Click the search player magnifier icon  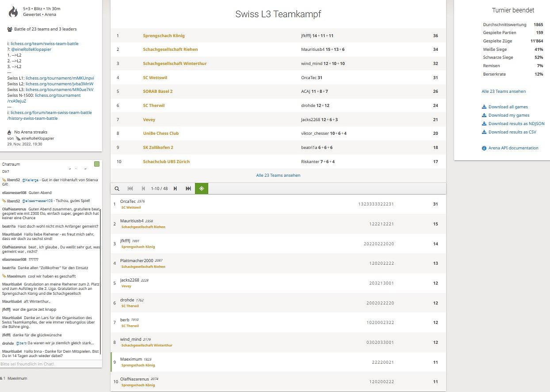click(x=117, y=188)
